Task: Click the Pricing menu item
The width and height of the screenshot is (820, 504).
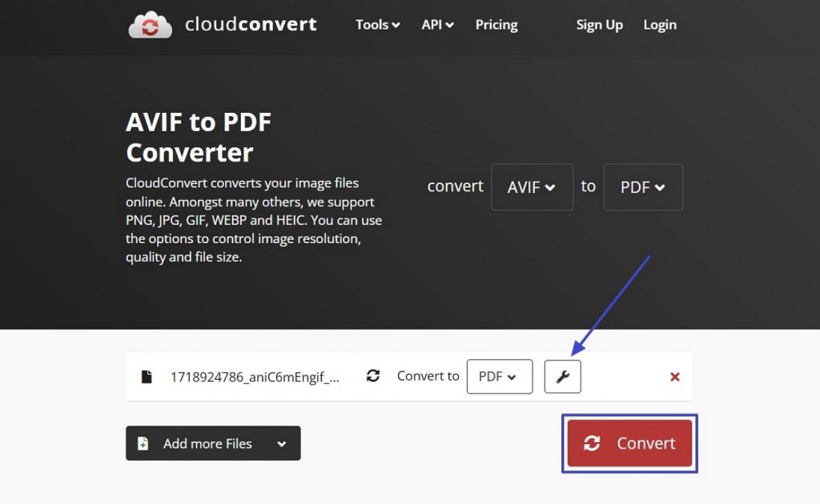Action: [496, 25]
